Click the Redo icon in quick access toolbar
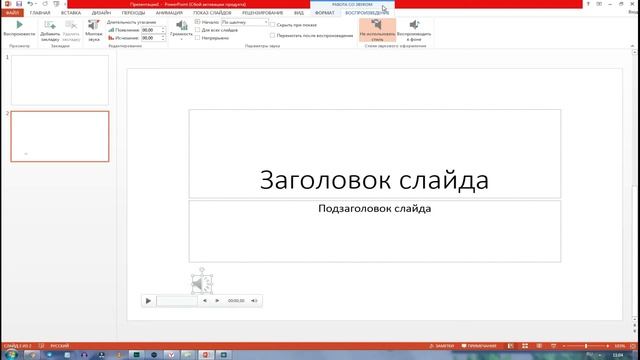The height and width of the screenshot is (360, 640). (45, 4)
